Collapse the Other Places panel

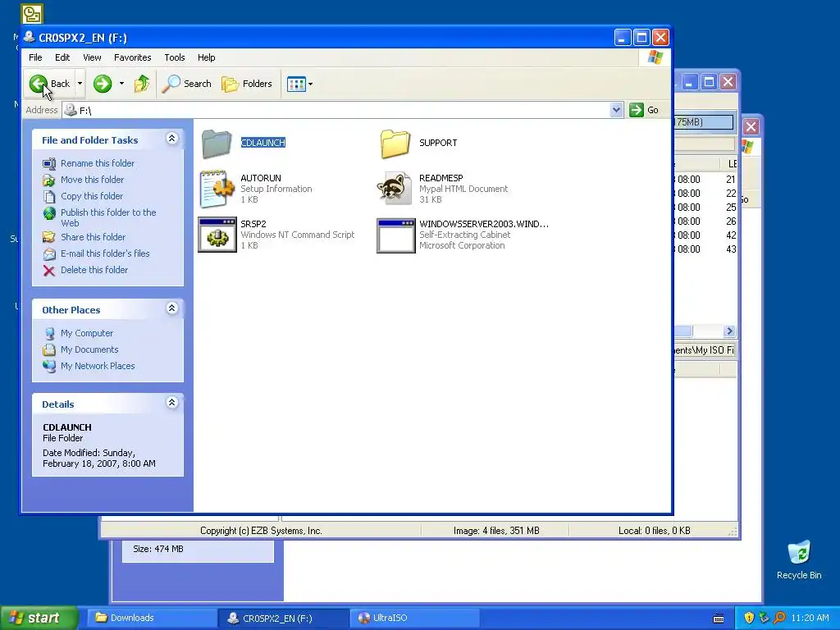pos(172,308)
